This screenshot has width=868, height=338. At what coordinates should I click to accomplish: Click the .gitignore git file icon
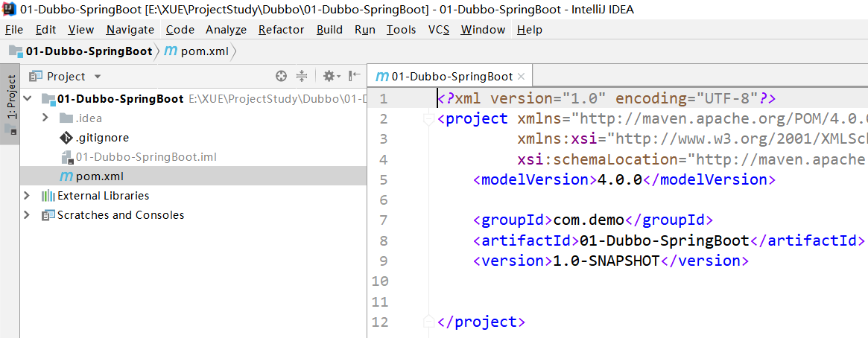(66, 138)
